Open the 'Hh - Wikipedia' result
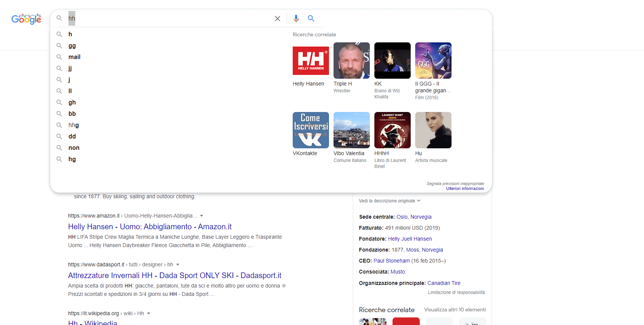Image resolution: width=644 pixels, height=325 pixels. point(93,322)
